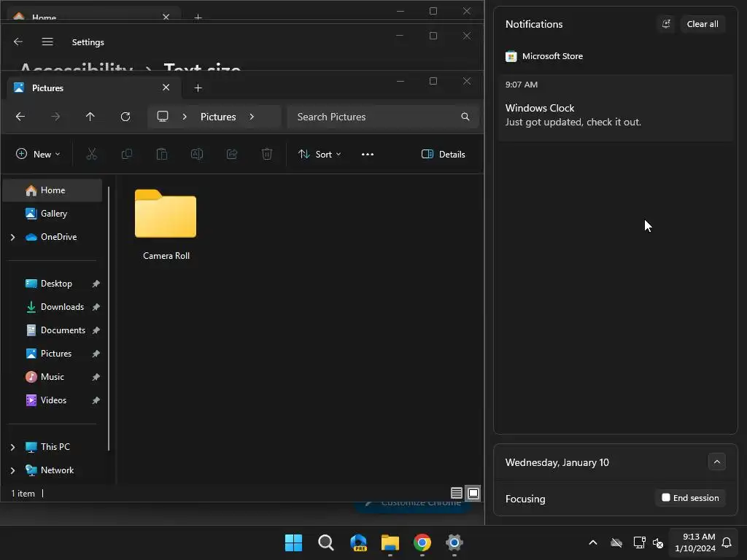Click Pictures breadcrumb in address bar
Viewport: 747px width, 560px height.
click(218, 117)
